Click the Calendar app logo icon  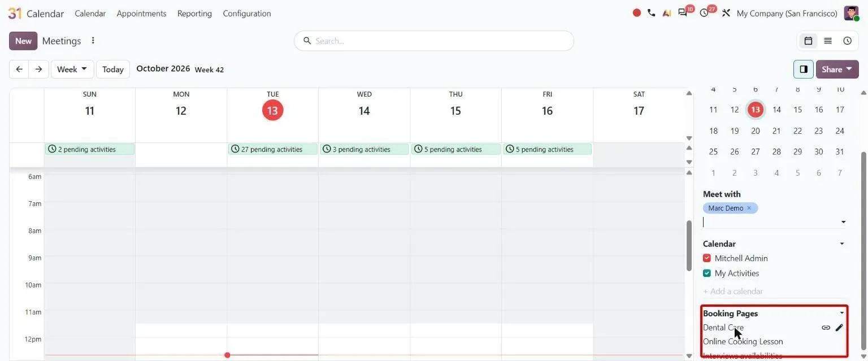coord(15,13)
